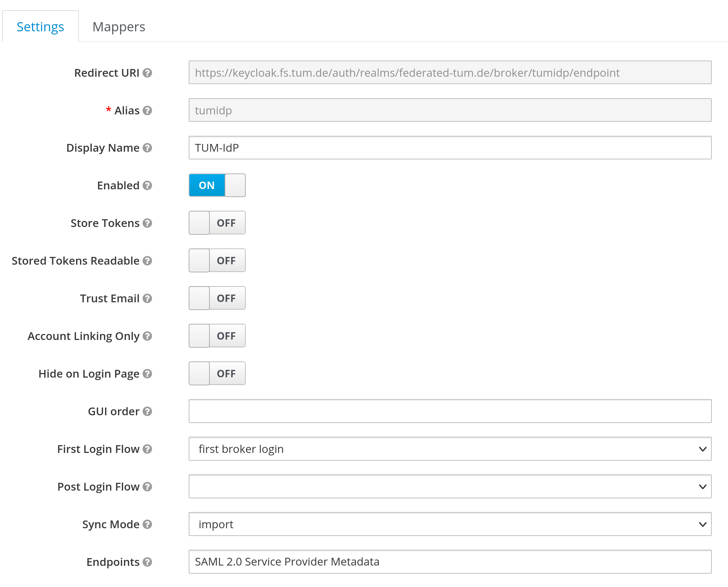728x587 pixels.
Task: Click help icon beside Alias label
Action: point(147,111)
